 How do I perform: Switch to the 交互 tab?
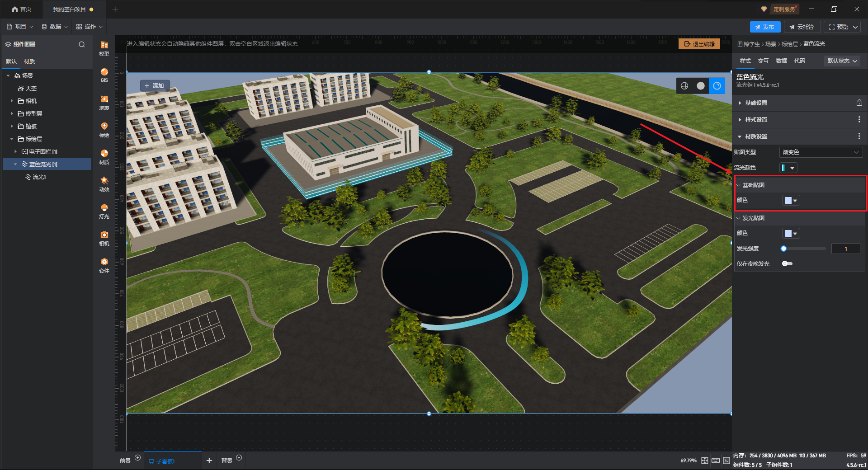tap(763, 61)
